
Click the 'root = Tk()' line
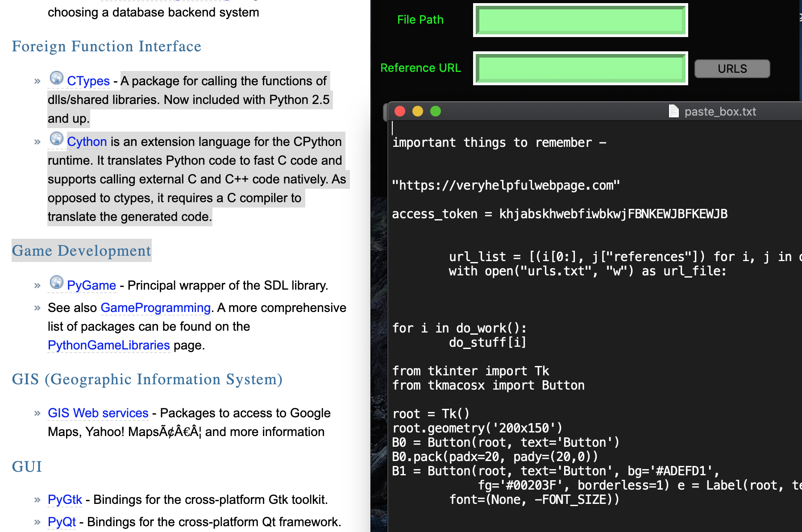tap(431, 414)
